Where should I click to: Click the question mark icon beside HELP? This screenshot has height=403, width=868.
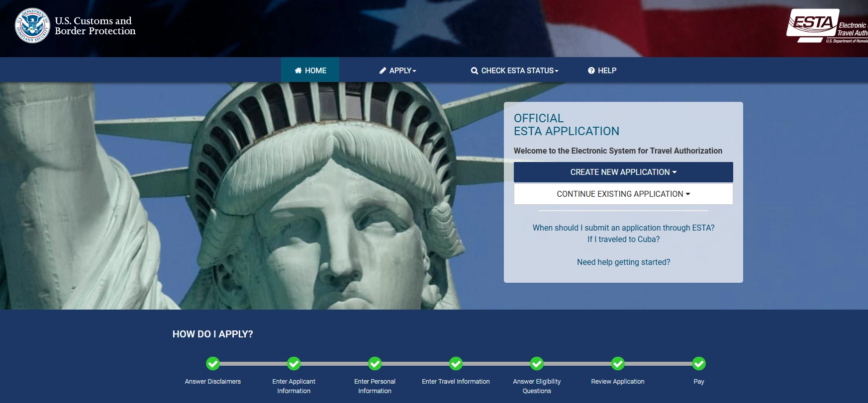[x=591, y=71]
